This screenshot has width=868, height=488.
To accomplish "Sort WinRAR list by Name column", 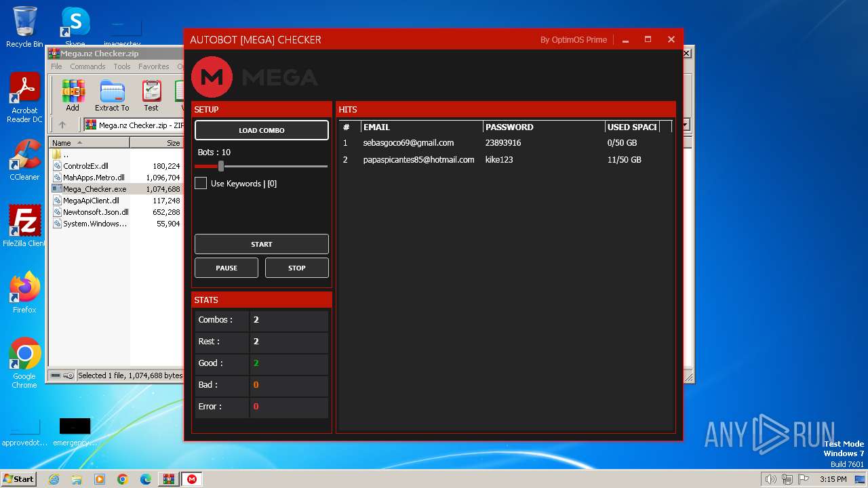I will [x=90, y=143].
